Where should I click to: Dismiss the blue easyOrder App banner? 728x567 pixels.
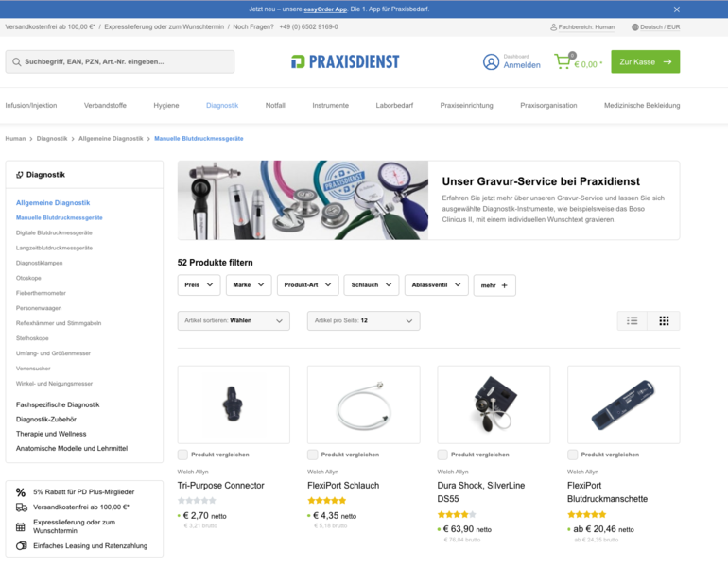(x=676, y=9)
